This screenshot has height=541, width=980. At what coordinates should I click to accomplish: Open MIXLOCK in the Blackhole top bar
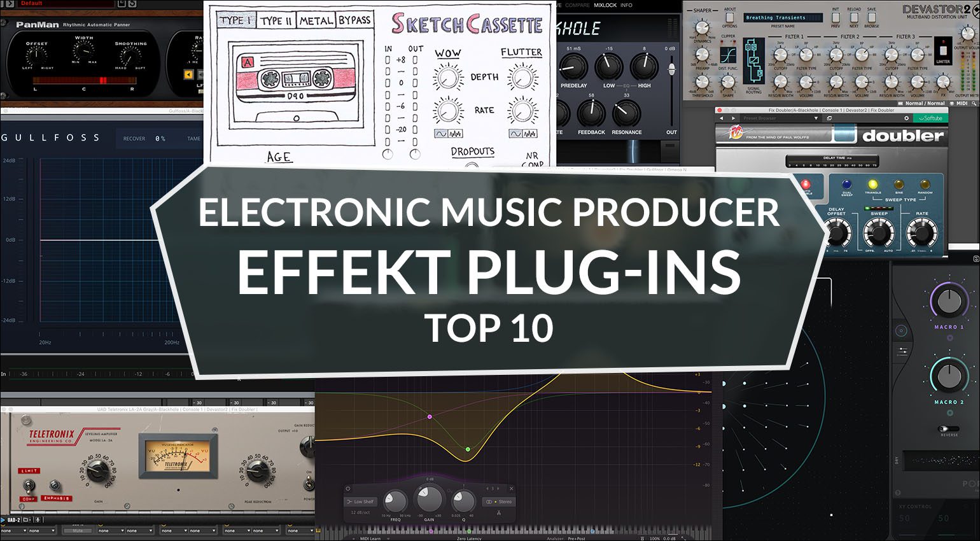(605, 5)
